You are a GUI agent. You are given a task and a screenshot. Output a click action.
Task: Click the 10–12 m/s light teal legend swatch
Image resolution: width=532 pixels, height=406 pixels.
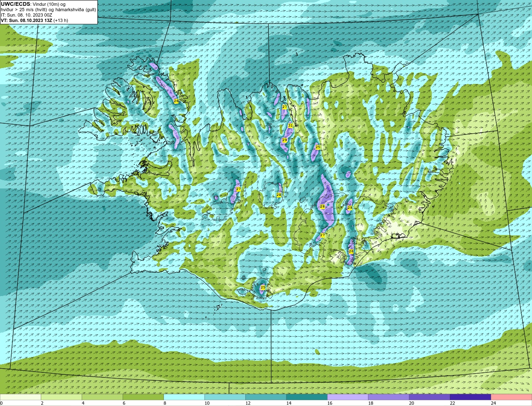click(x=225, y=397)
